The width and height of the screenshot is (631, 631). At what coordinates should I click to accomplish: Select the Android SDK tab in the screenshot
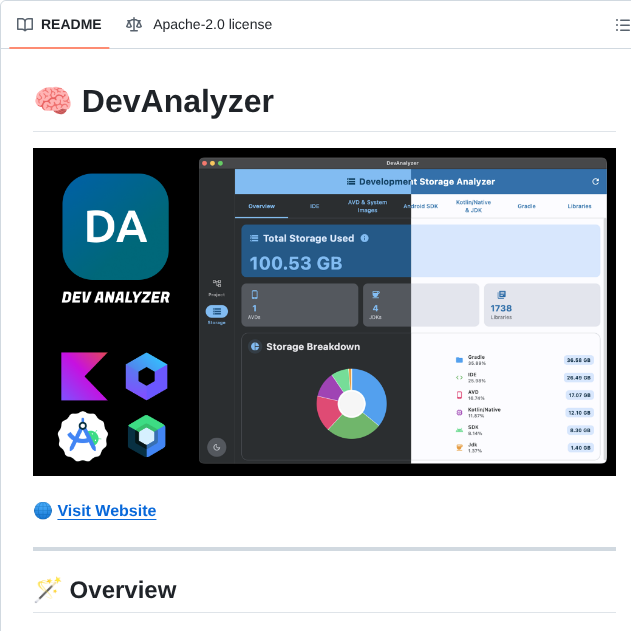point(421,206)
